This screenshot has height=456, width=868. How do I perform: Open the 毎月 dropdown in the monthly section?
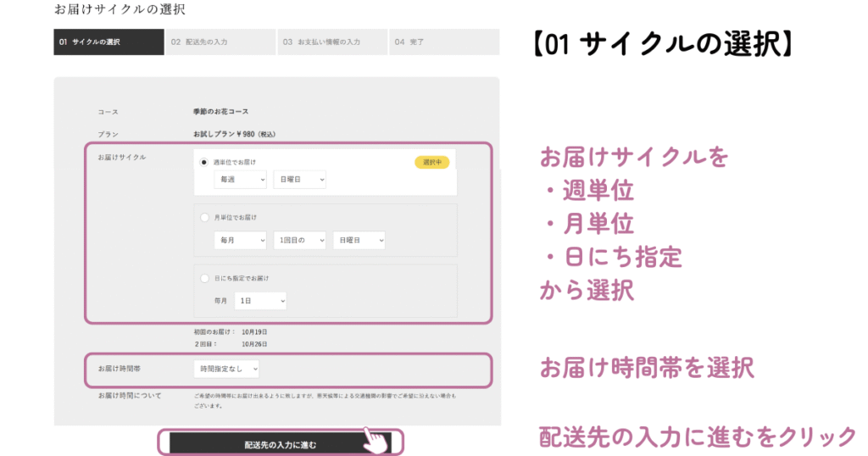pos(241,241)
